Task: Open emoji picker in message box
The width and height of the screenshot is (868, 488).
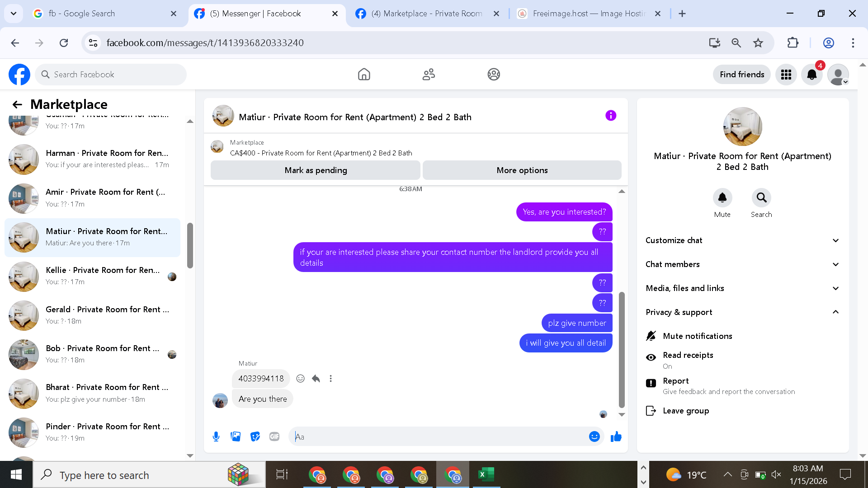Action: pos(594,436)
